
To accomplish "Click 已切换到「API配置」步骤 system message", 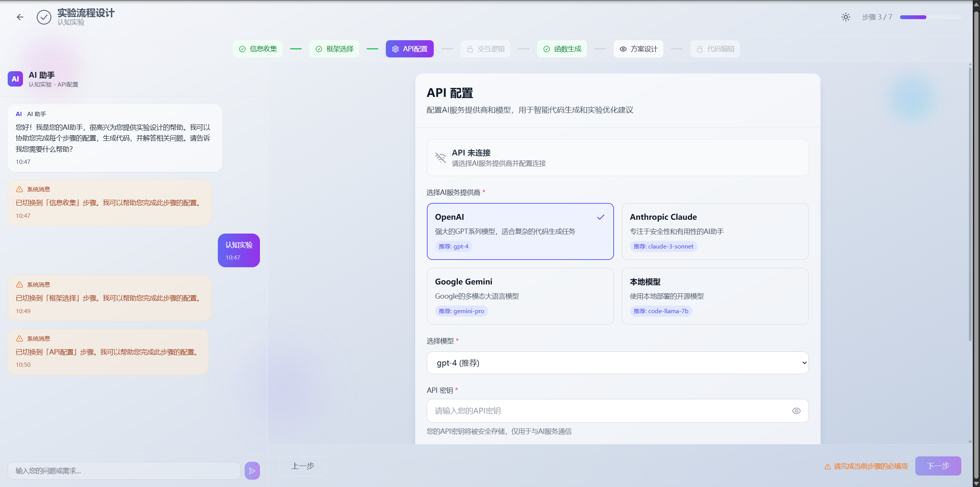I will [x=108, y=352].
